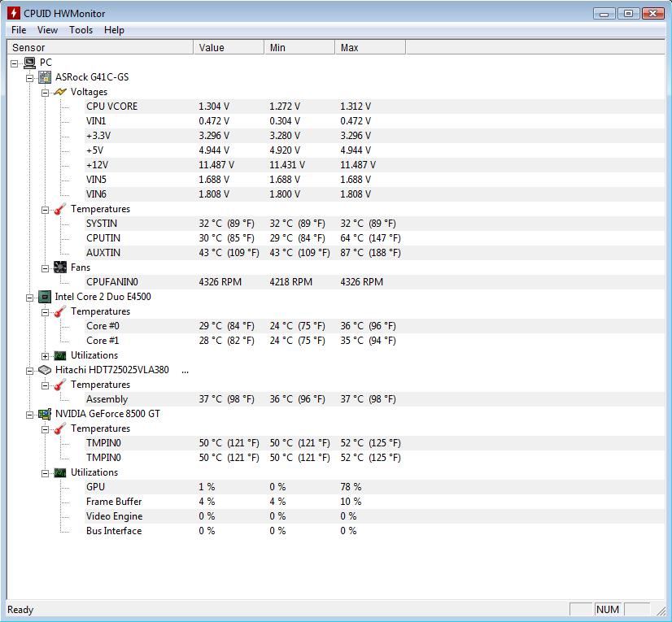The width and height of the screenshot is (672, 622).
Task: Collapse the NVIDIA GeForce 8500 GT node
Action: [x=29, y=415]
